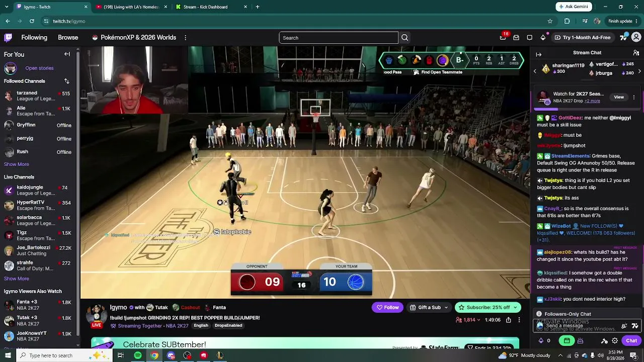Click the Twitch search field
644x362 pixels.
click(339, 38)
